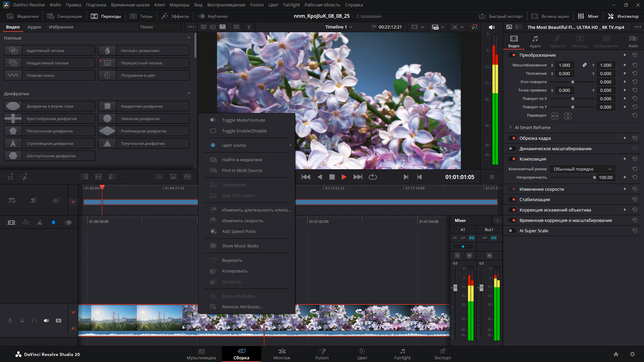The image size is (644, 362).
Task: Open the Эффекты effects panel
Action: point(175,16)
